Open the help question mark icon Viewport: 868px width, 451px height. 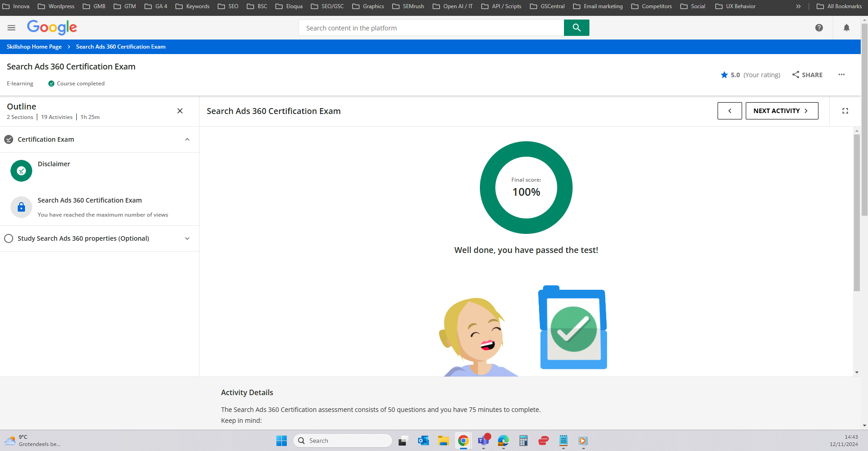pyautogui.click(x=819, y=28)
